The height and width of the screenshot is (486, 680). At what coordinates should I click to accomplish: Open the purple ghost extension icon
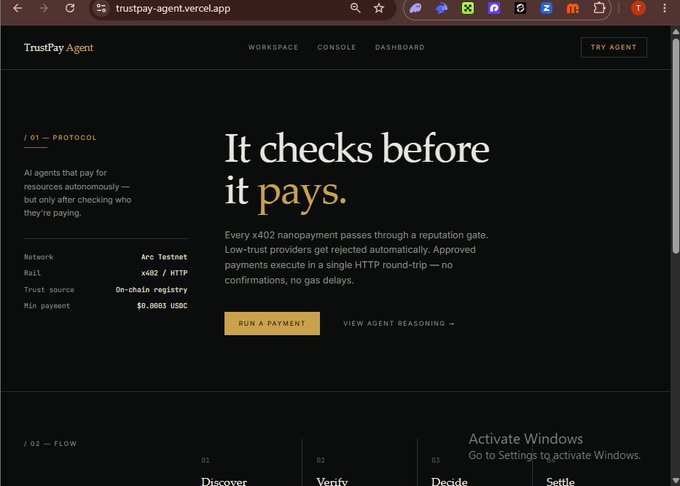[x=415, y=8]
